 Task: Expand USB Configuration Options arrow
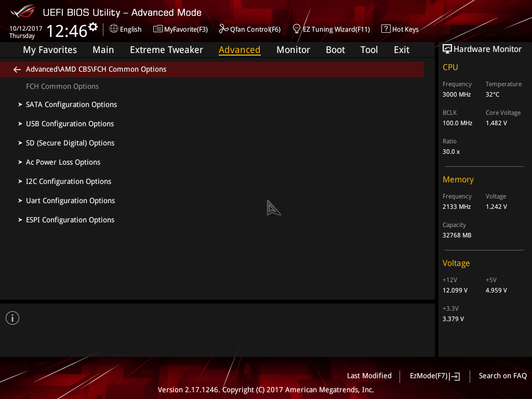pyautogui.click(x=20, y=124)
